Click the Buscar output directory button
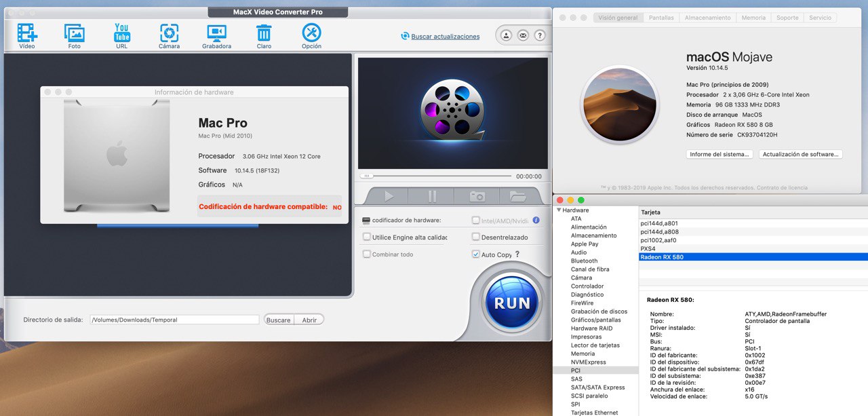Viewport: 868px width, 416px height. click(278, 320)
